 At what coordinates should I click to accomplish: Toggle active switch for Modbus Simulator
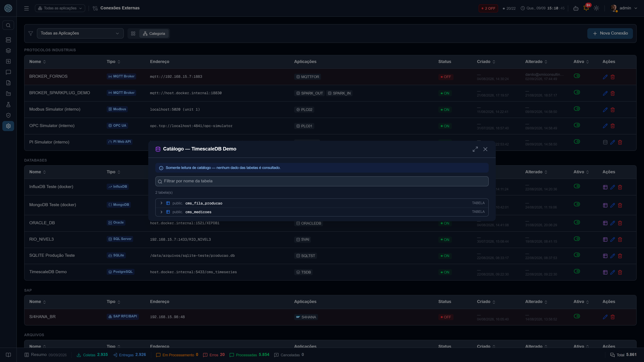pos(577,109)
